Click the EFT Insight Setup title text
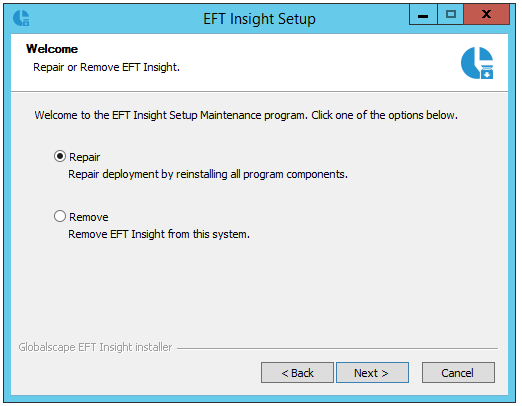Viewport: 522px width, 406px height. pyautogui.click(x=259, y=19)
